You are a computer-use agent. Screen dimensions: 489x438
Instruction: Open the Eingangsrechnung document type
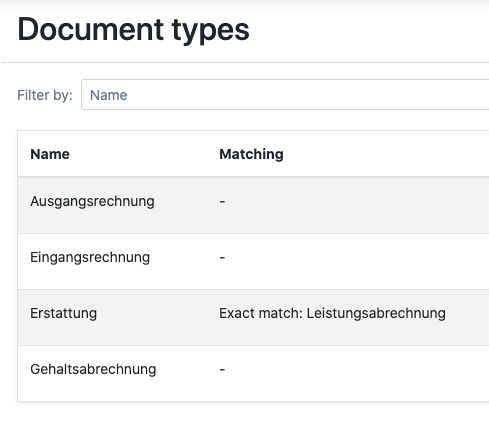[x=90, y=258]
